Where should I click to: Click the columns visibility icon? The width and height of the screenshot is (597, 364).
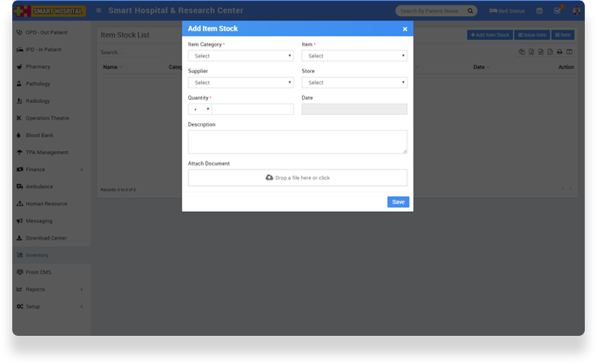click(x=569, y=52)
